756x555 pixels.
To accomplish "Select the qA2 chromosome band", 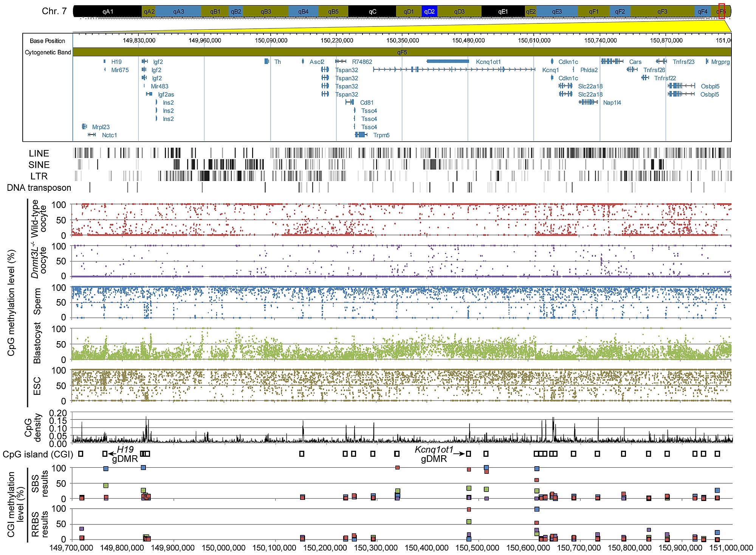I will click(149, 11).
